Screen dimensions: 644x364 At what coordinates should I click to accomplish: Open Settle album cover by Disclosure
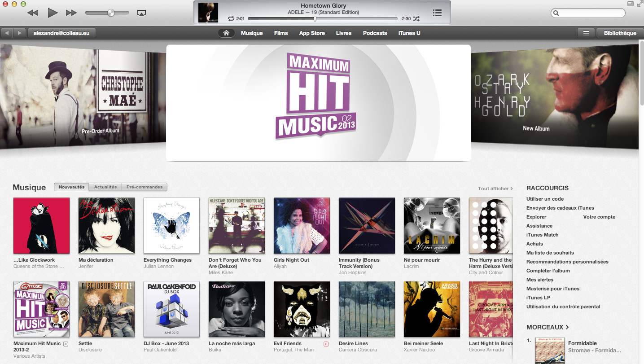pyautogui.click(x=106, y=309)
